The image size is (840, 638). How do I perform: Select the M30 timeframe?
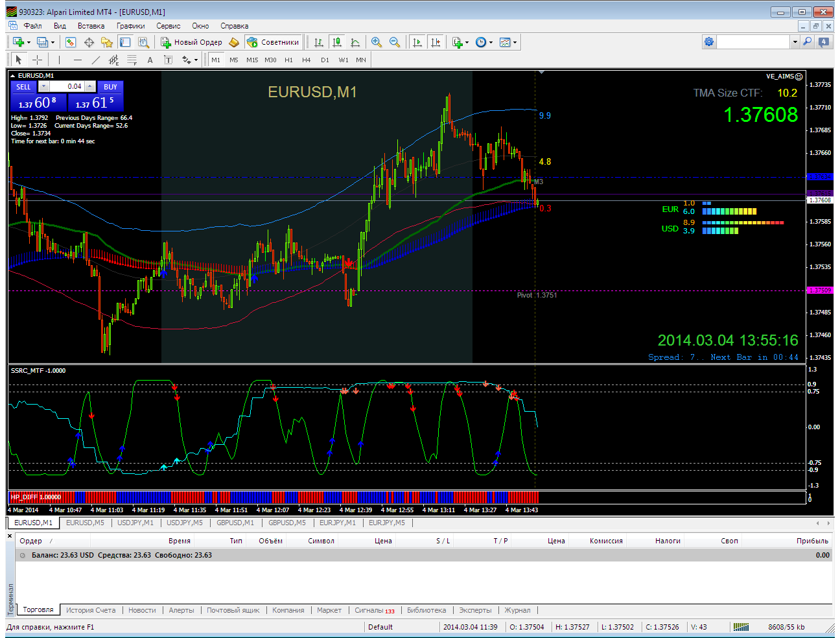(x=270, y=60)
